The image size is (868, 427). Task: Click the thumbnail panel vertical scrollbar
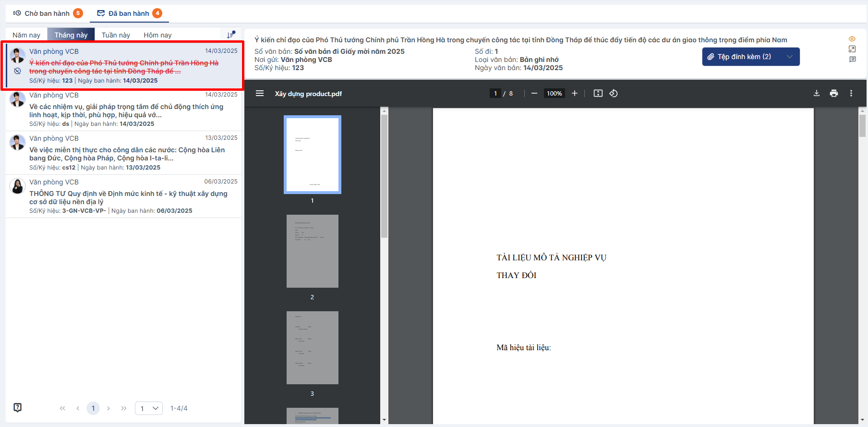click(384, 176)
